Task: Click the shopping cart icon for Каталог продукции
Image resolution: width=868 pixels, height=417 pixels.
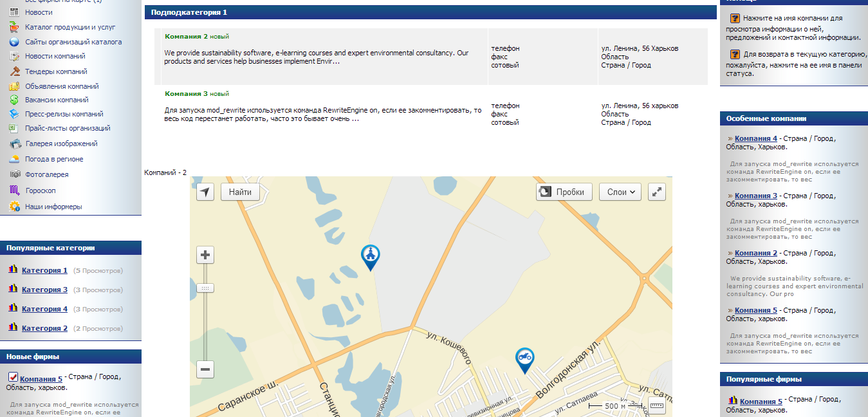Action: point(14,27)
